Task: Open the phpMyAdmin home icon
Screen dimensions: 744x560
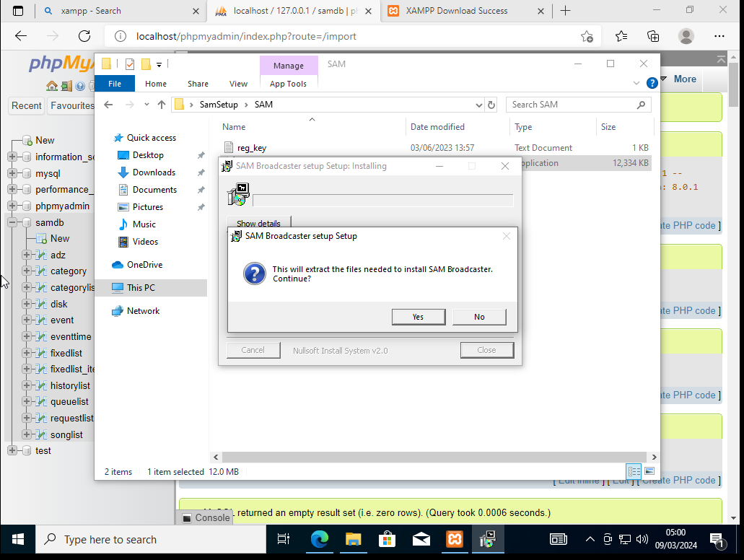Action: pyautogui.click(x=52, y=86)
